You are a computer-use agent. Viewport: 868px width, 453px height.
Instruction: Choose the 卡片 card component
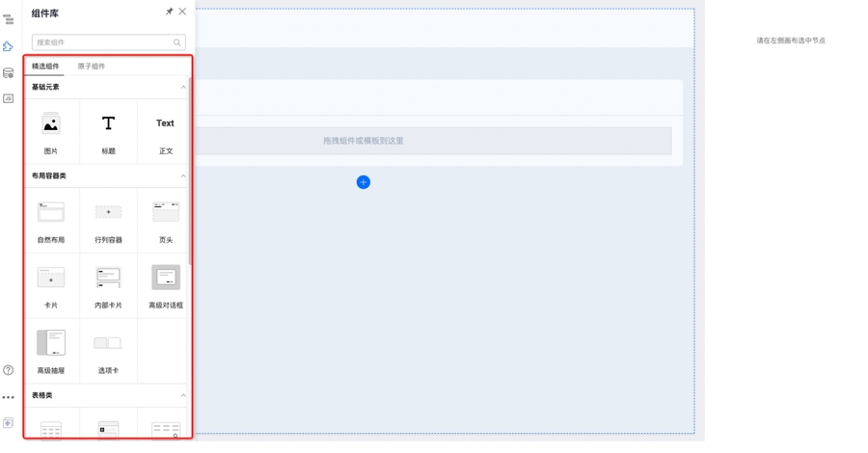(51, 285)
